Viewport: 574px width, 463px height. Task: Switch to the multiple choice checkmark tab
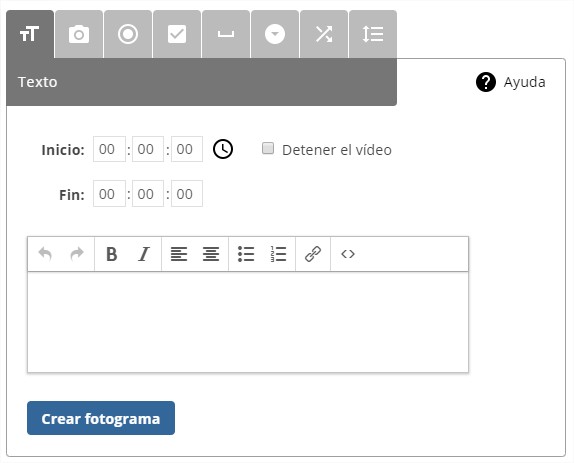[177, 34]
